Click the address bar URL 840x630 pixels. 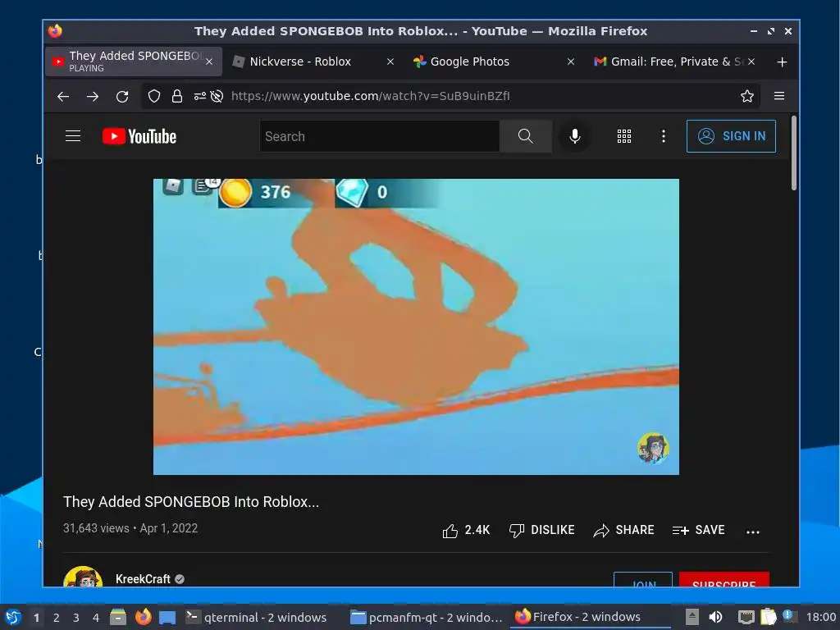pos(371,97)
